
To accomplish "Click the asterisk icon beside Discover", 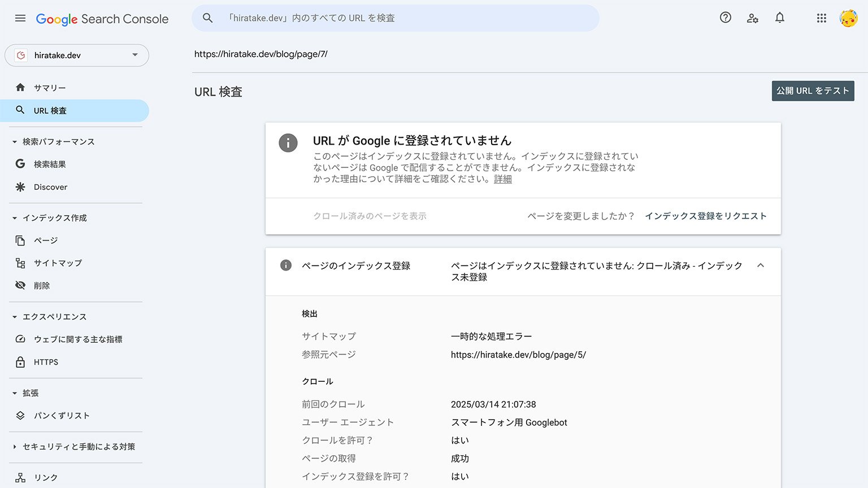I will pos(20,187).
